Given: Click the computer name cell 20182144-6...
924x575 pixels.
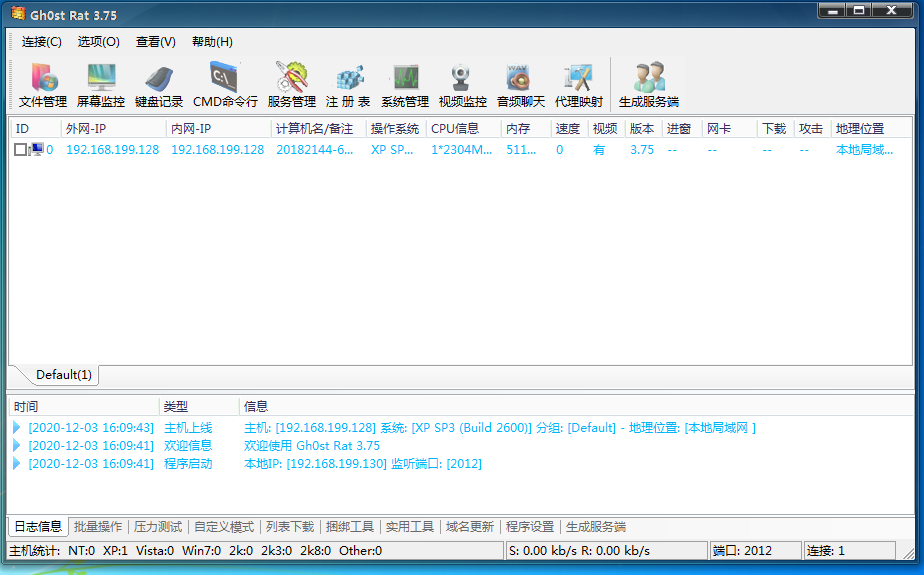Looking at the screenshot, I should (315, 150).
